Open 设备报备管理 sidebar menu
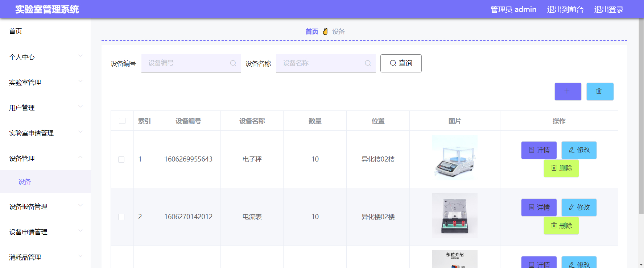Viewport: 644px width, 268px height. tap(45, 206)
